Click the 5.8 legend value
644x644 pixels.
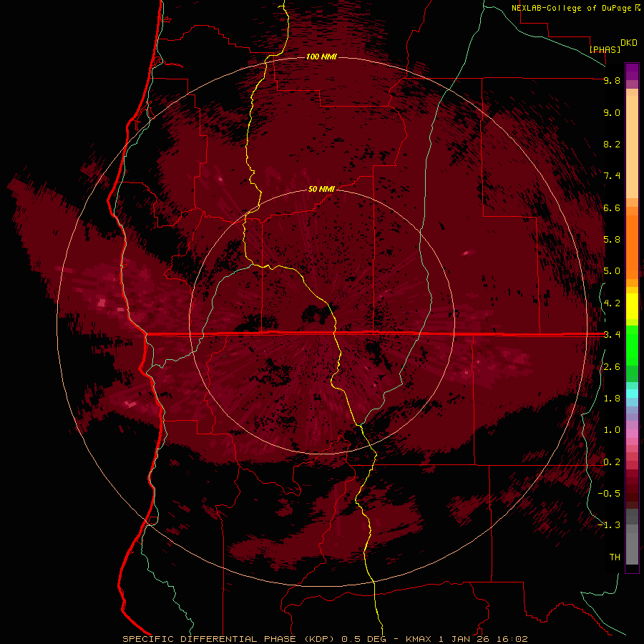[x=612, y=240]
